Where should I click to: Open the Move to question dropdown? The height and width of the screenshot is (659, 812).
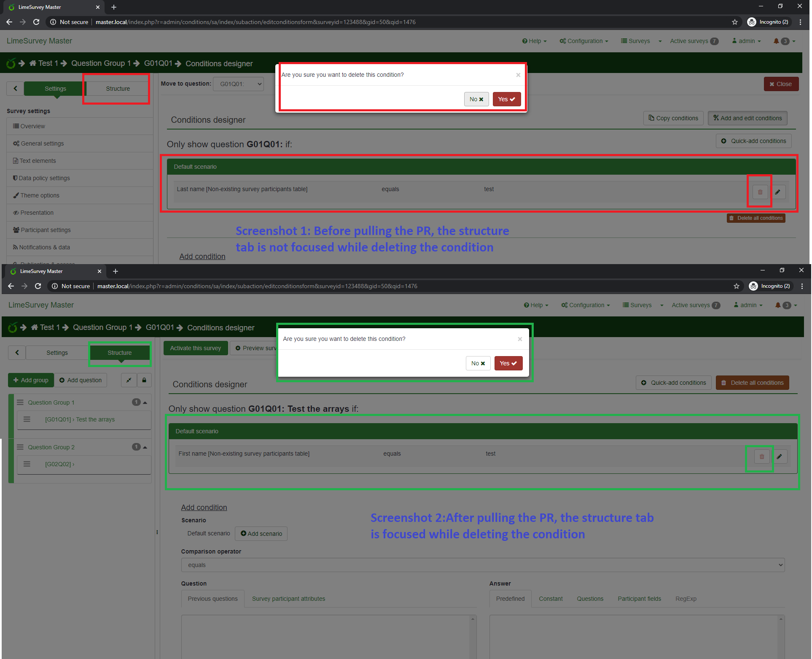pyautogui.click(x=239, y=84)
